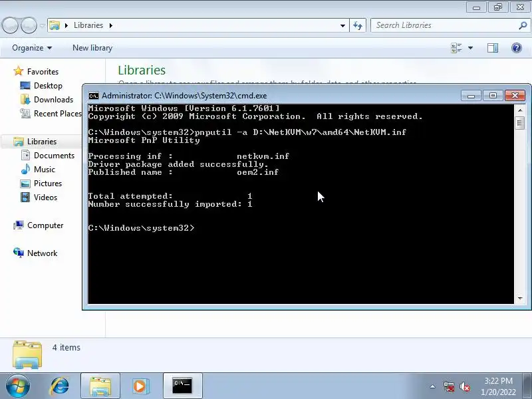Image resolution: width=532 pixels, height=399 pixels.
Task: Click the Music note icon
Action: point(25,169)
